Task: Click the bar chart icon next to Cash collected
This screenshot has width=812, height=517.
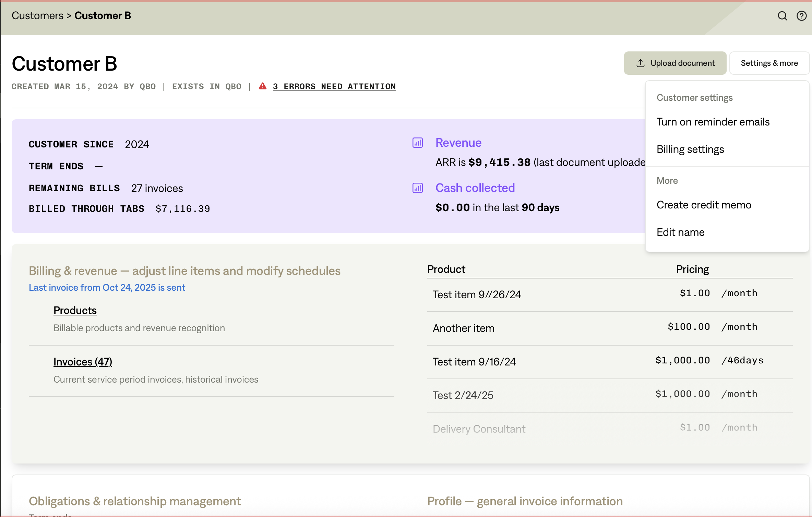Action: click(417, 188)
